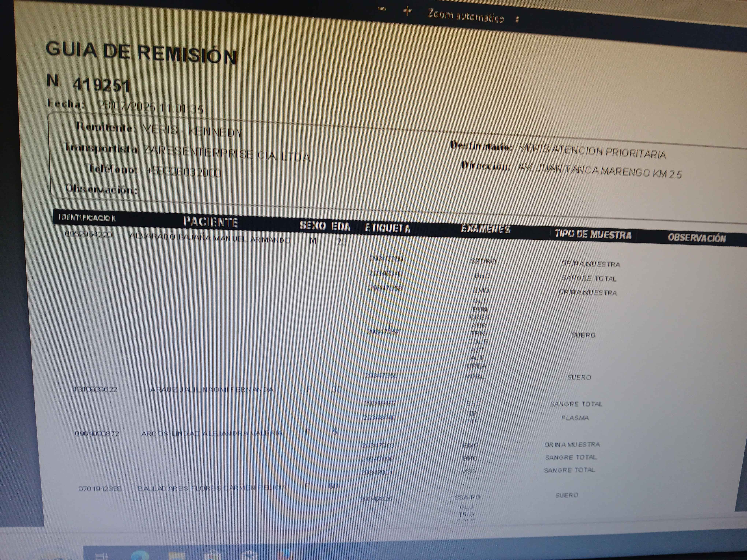
Task: Click the IDENTIFICACIÓN column header
Action: pyautogui.click(x=87, y=218)
